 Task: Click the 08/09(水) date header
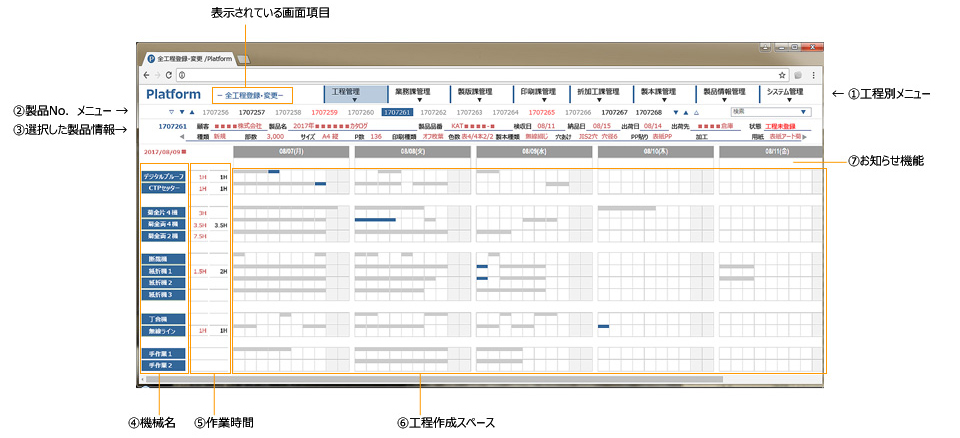click(x=534, y=152)
